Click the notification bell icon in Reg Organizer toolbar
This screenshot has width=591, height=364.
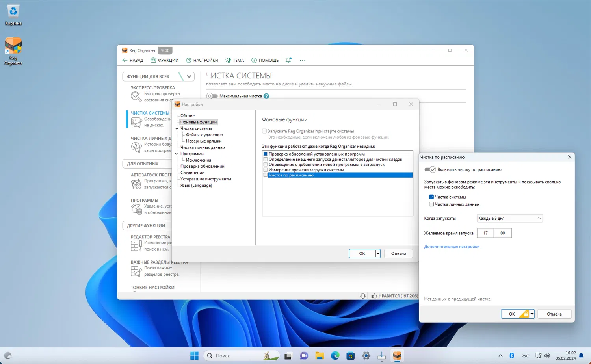288,60
